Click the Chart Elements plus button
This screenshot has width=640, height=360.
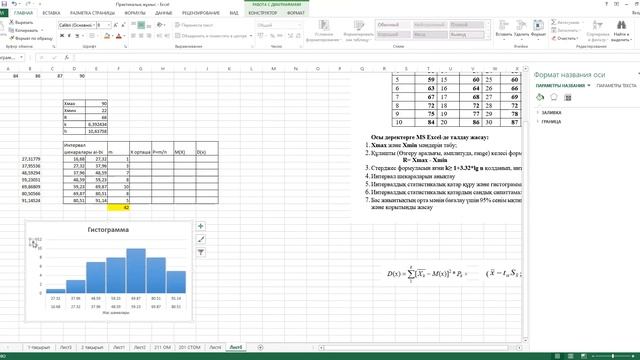pos(200,226)
